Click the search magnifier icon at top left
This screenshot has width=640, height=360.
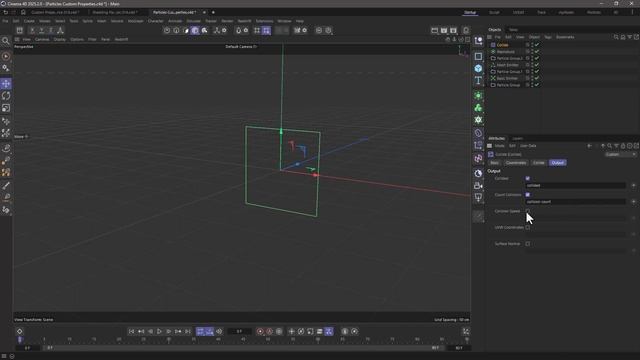click(x=6, y=40)
